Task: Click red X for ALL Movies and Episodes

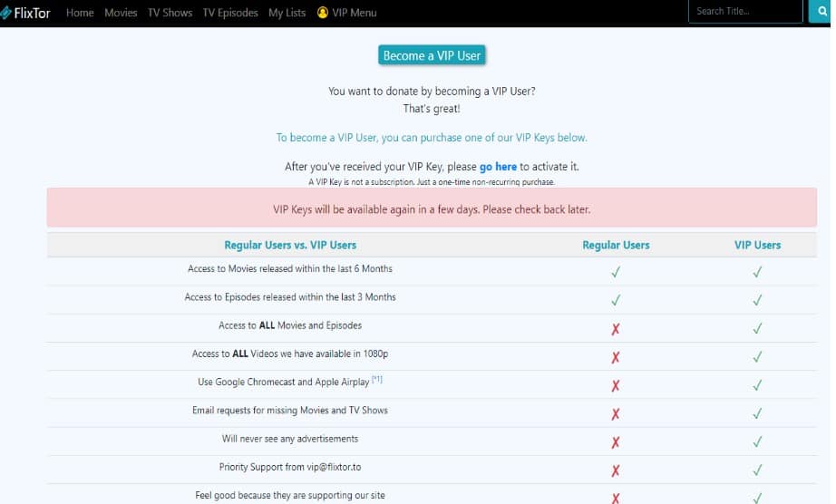Action: (616, 329)
